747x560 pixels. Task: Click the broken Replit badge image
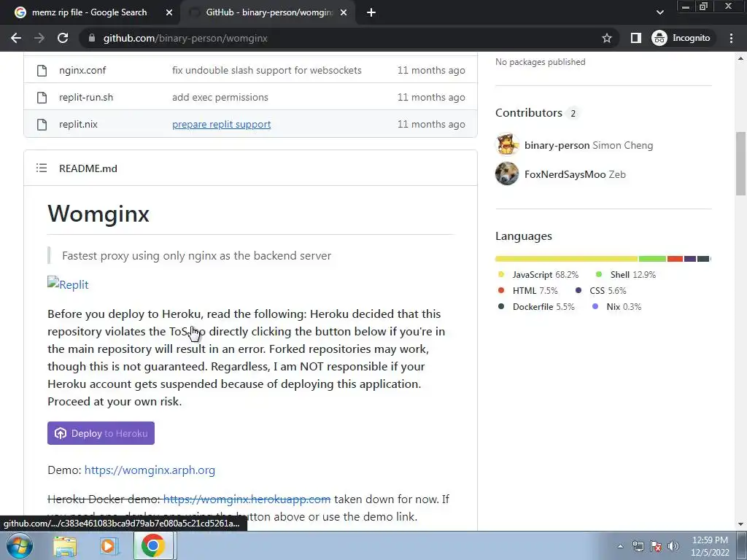point(68,284)
